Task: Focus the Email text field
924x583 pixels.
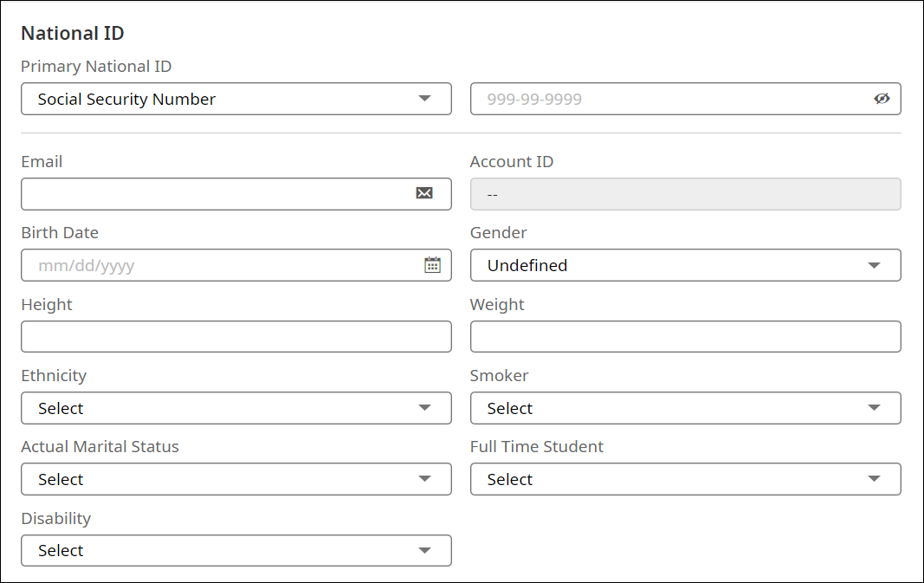Action: tap(216, 194)
